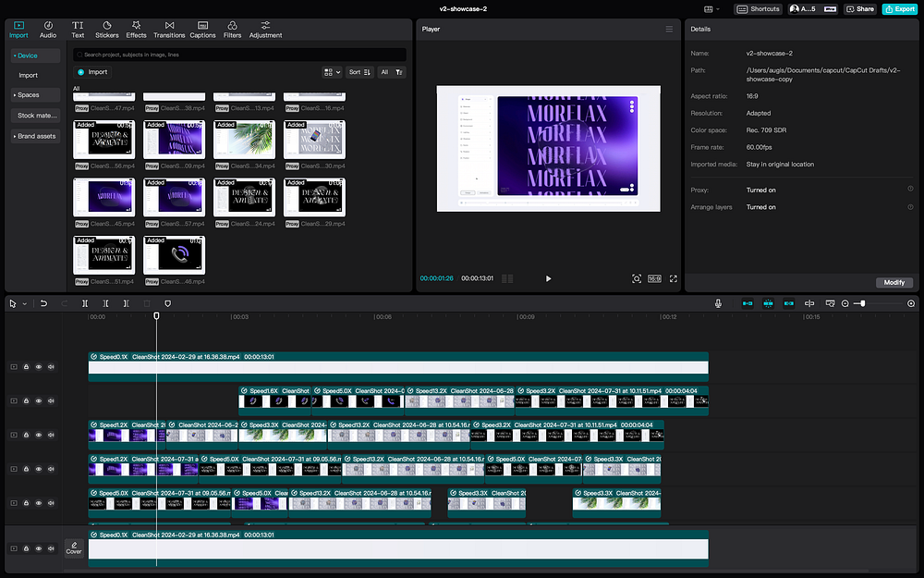The height and width of the screenshot is (578, 924).
Task: Click the Export button
Action: [x=899, y=8]
